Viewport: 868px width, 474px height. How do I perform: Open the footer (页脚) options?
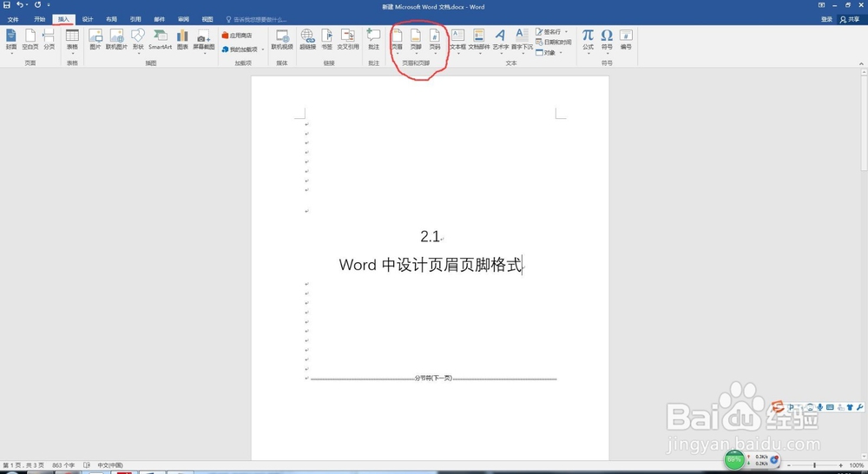416,41
